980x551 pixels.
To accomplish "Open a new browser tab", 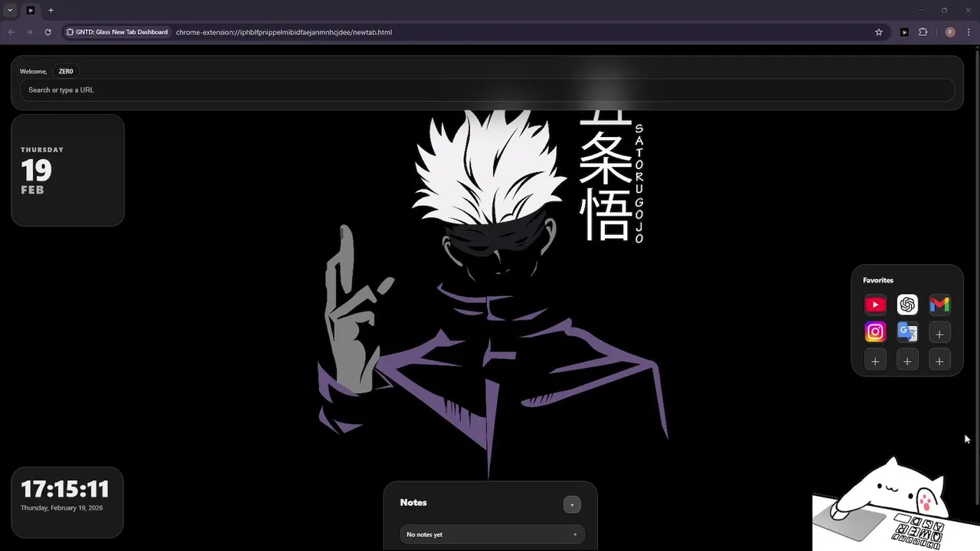I will coord(51,10).
